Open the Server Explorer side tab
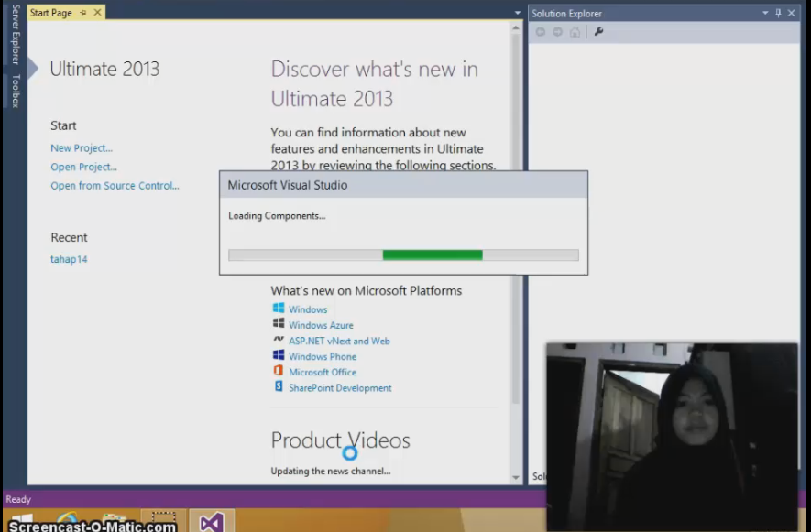This screenshot has width=811, height=532. coord(16,34)
